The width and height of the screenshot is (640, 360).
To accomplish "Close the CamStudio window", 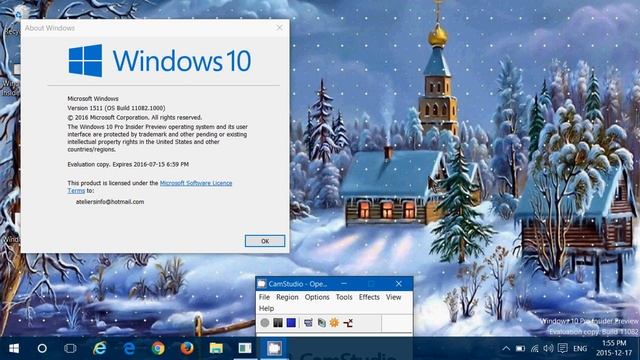I will click(x=399, y=284).
